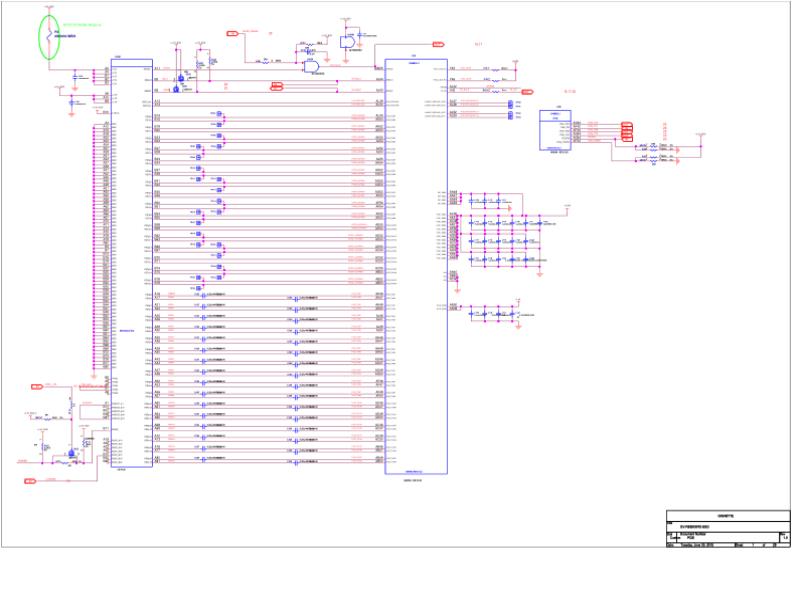Select the blue transistor symbol at bottom-left
The image size is (800, 600).
(71, 454)
